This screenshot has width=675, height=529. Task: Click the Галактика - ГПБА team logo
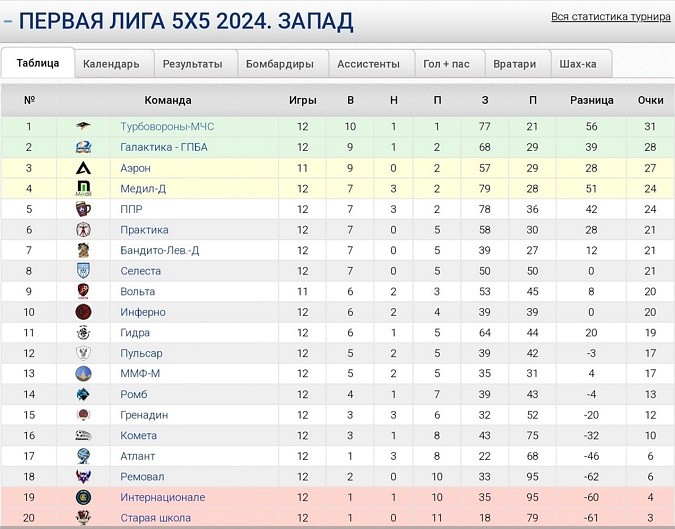[84, 148]
